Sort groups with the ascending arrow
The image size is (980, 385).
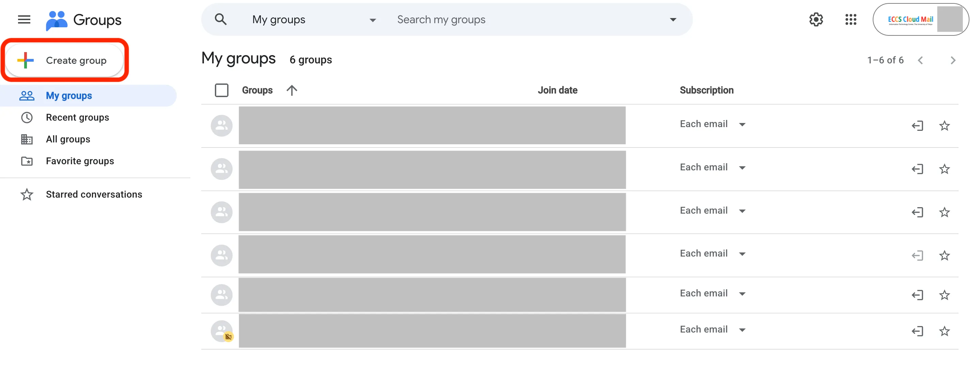(x=292, y=90)
